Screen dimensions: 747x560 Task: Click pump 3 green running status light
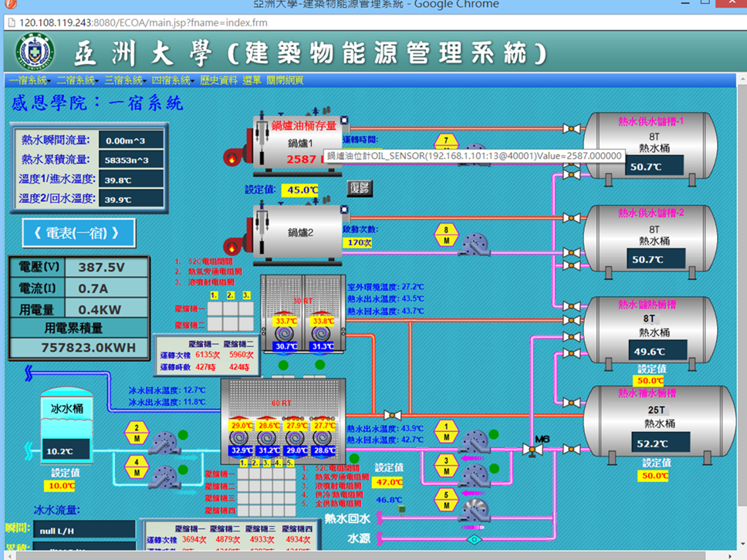pyautogui.click(x=494, y=468)
